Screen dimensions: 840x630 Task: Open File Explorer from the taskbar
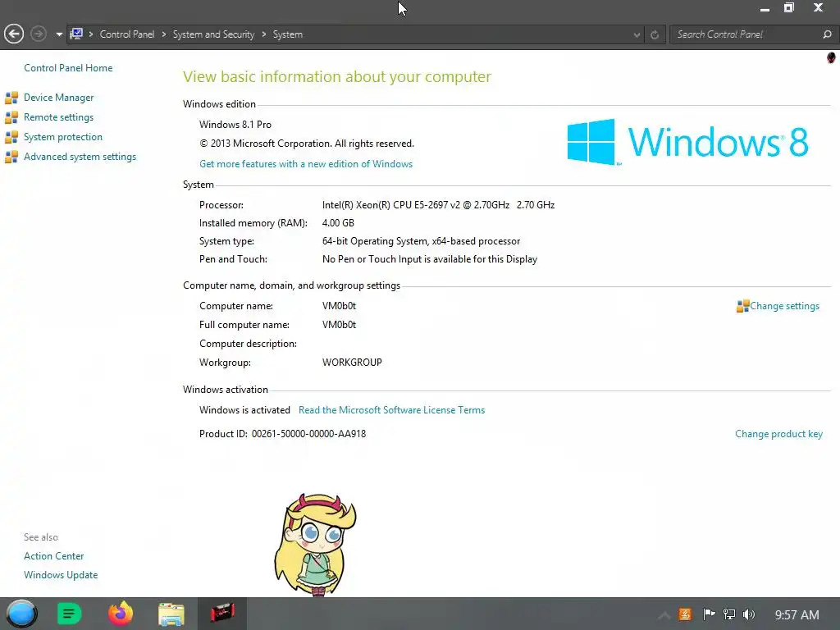(171, 614)
